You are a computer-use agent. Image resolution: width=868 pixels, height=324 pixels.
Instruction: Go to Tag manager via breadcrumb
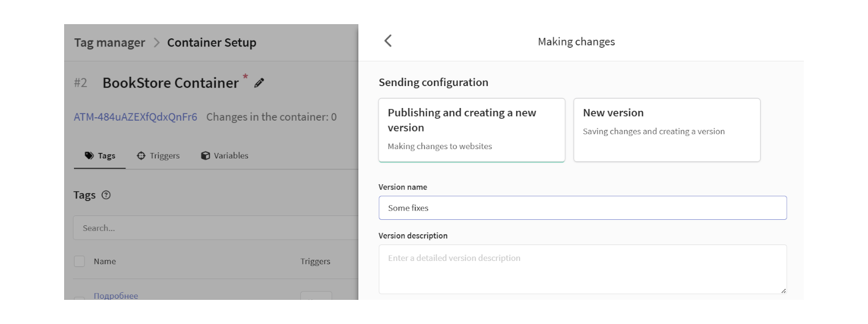[110, 43]
